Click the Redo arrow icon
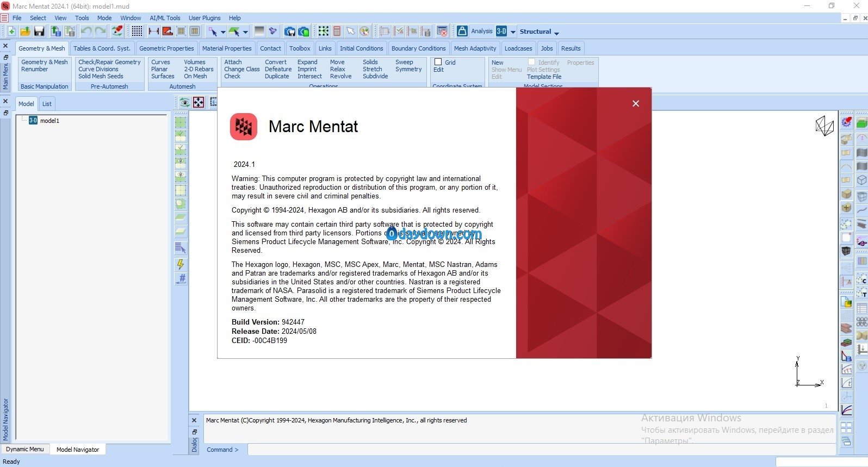The height and width of the screenshot is (467, 868). tap(100, 32)
